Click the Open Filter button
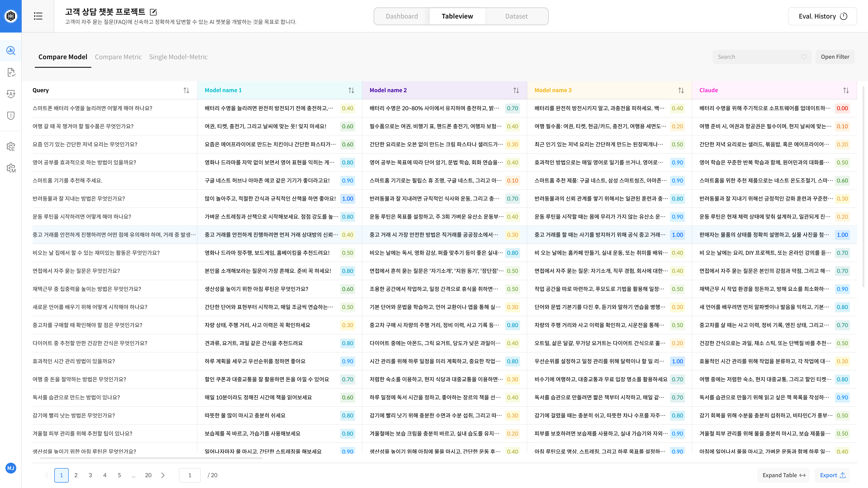 (x=835, y=57)
